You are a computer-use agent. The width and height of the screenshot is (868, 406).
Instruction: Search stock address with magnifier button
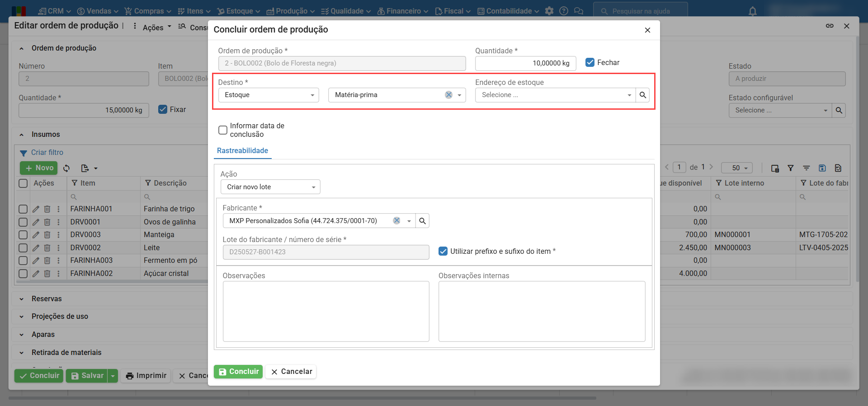point(642,95)
